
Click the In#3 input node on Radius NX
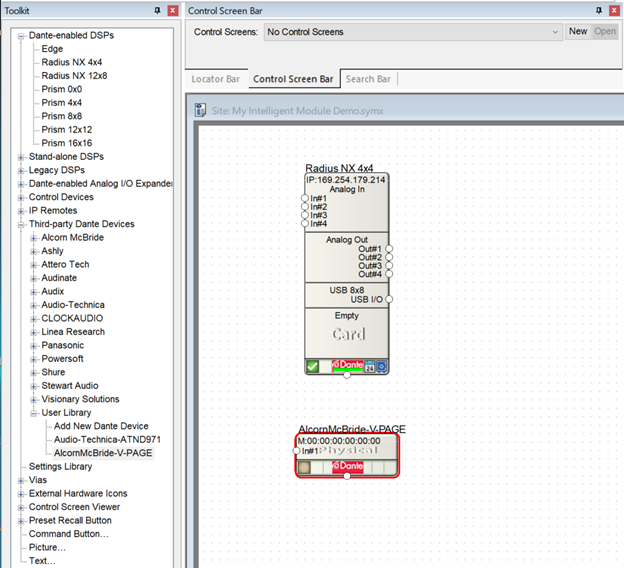pyautogui.click(x=305, y=215)
